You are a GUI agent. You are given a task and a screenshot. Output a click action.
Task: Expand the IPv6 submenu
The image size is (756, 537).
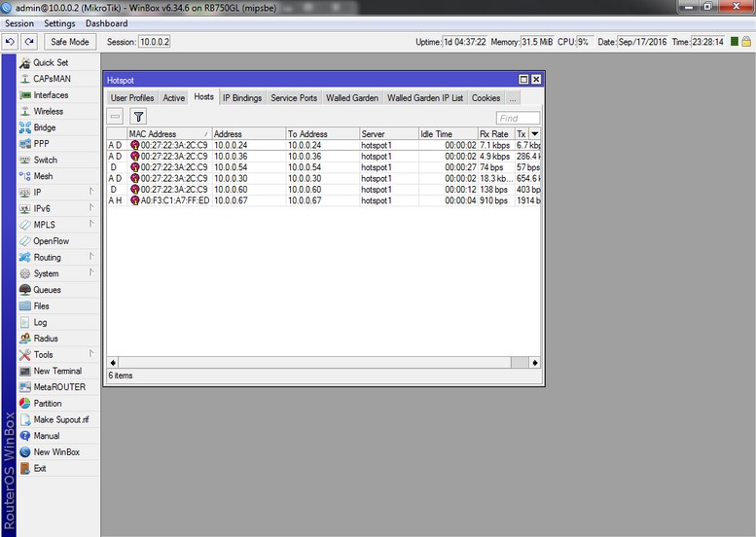click(x=91, y=208)
